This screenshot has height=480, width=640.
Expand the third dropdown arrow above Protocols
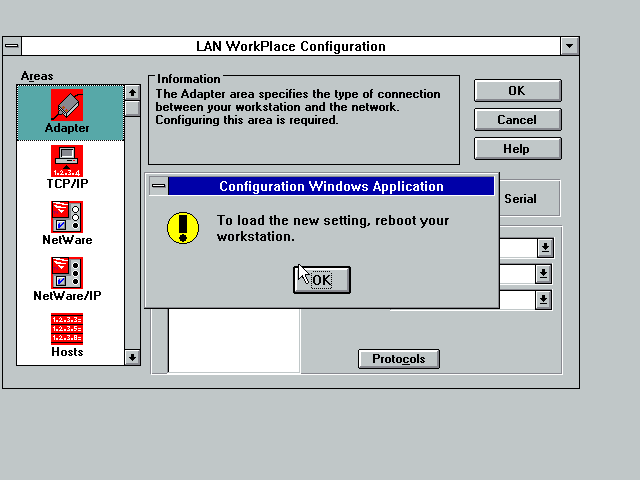click(x=543, y=300)
